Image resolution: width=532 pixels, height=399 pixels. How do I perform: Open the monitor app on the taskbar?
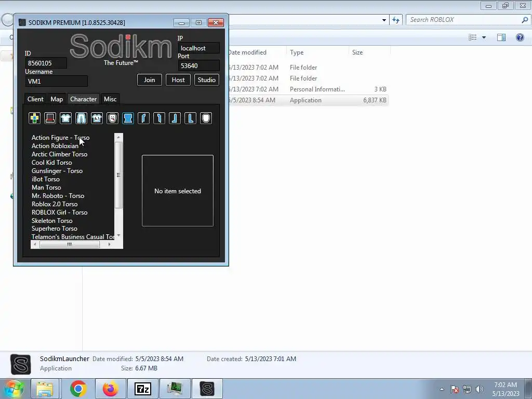pos(175,389)
